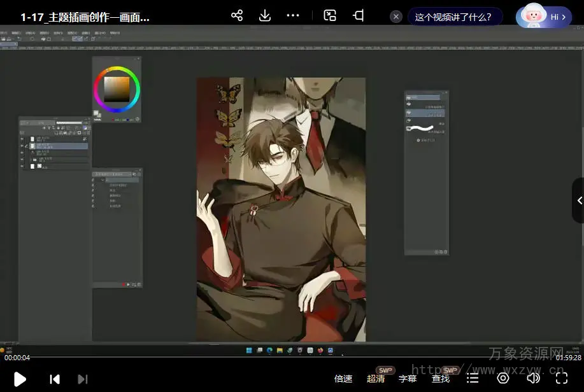The image size is (584, 392).
Task: Expand the side panel using the right-edge chevron
Action: tap(579, 200)
